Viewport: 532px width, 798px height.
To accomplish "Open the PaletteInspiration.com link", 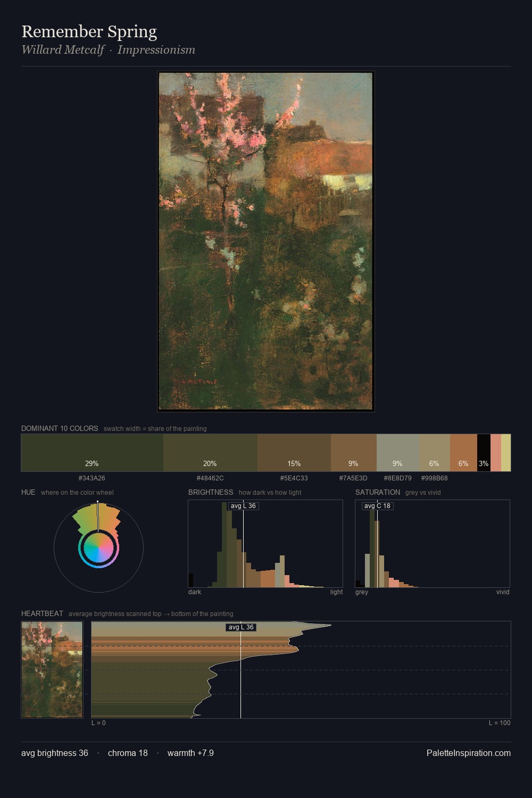I will pos(469,753).
